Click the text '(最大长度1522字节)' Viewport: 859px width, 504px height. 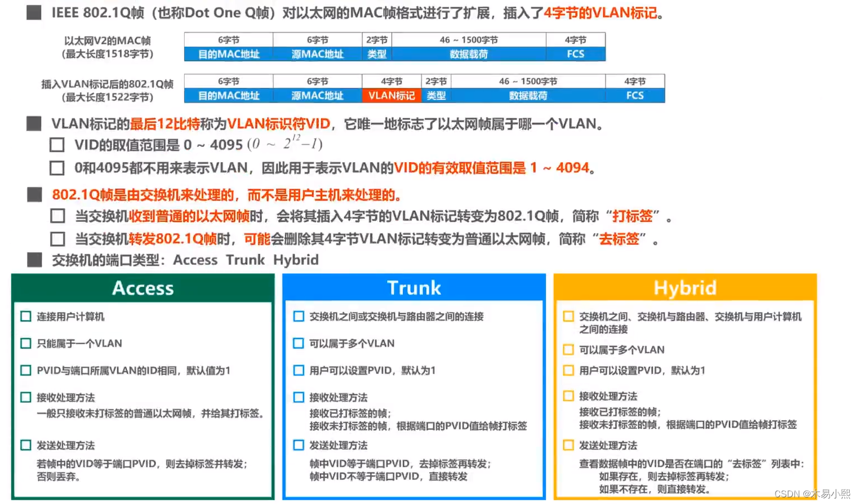point(107,97)
